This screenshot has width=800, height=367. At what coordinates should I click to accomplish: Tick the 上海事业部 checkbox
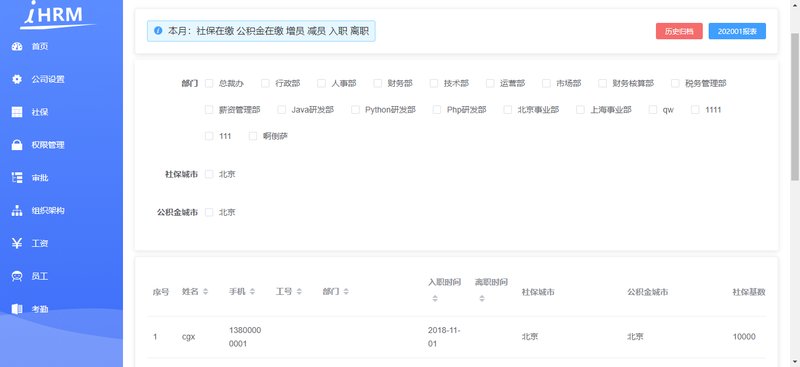coord(580,110)
